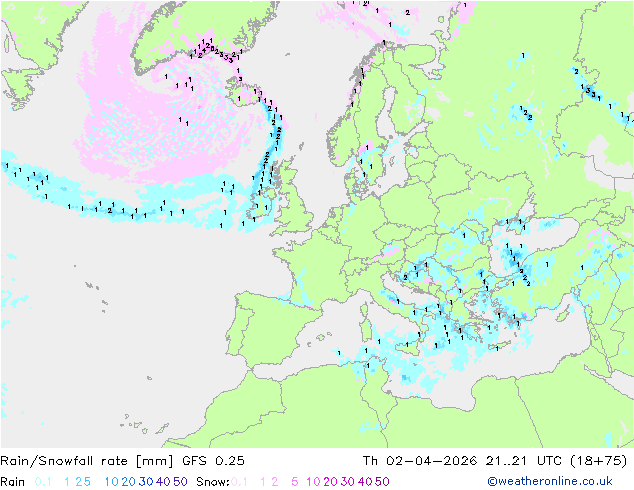This screenshot has width=634, height=490.
Task: Click the Snow legend 40 value
Action: pyautogui.click(x=365, y=482)
